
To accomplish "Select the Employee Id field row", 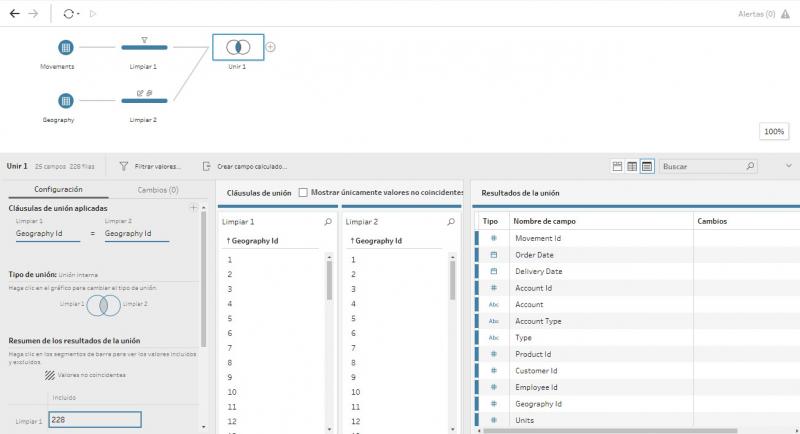I will point(637,387).
